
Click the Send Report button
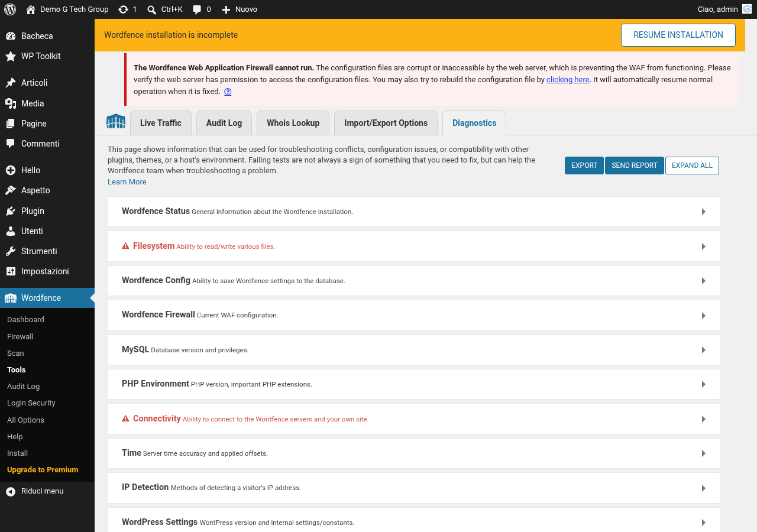pyautogui.click(x=635, y=166)
